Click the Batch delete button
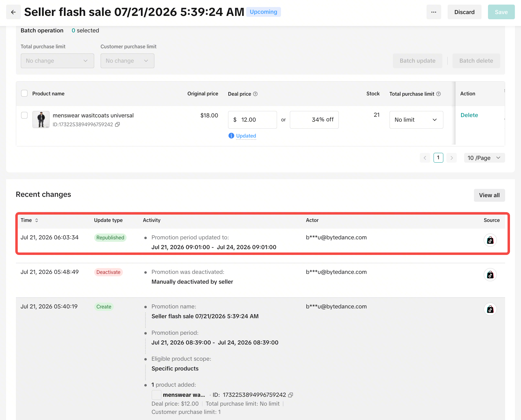521x420 pixels. [x=476, y=61]
